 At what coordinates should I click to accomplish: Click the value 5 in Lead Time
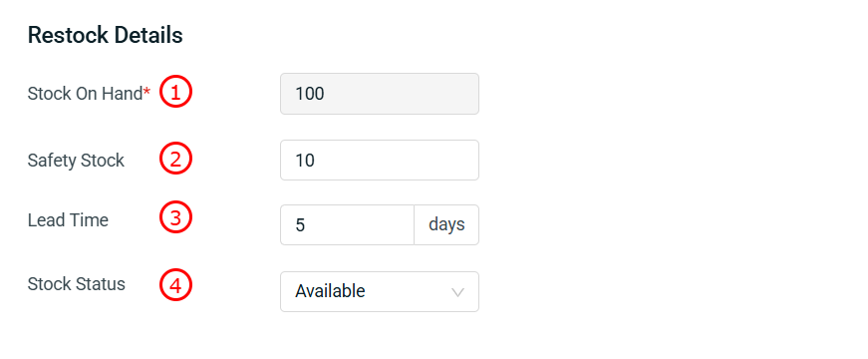pyautogui.click(x=300, y=226)
